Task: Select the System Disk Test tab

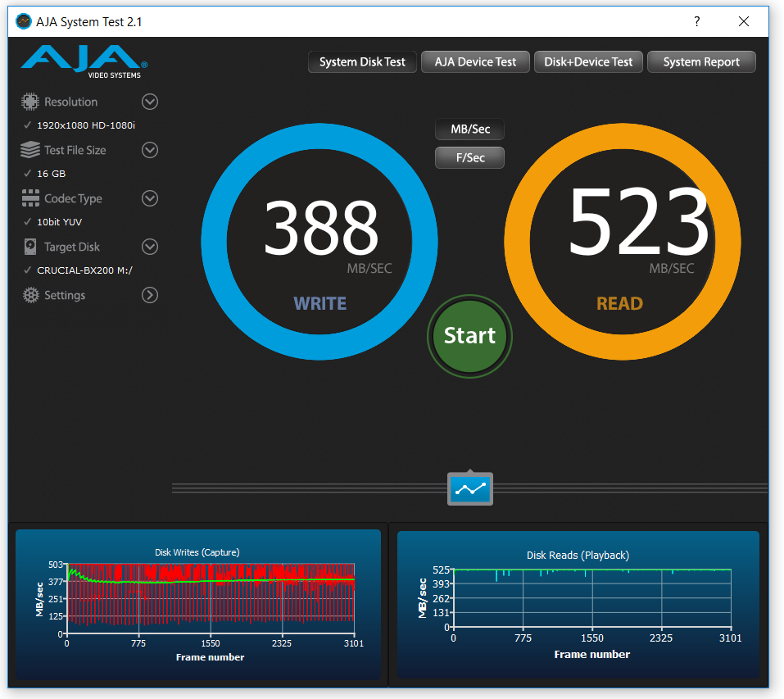Action: tap(362, 62)
